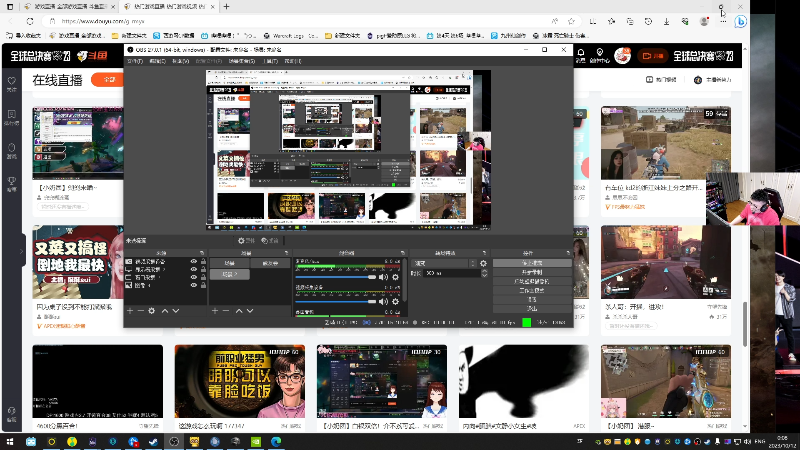This screenshot has height=450, width=800.
Task: Click the Douyu logo in site header
Action: click(92, 56)
